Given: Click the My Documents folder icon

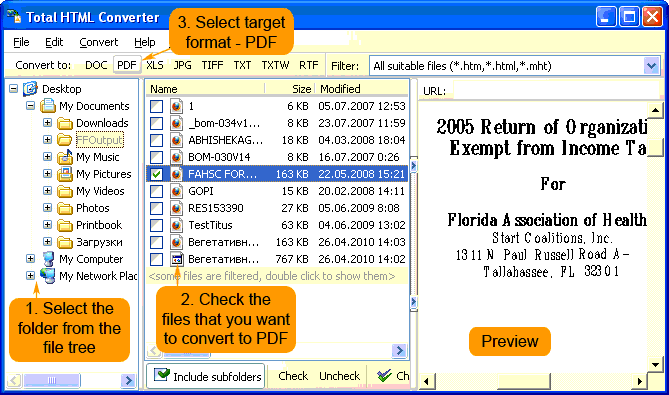Looking at the screenshot, I should pyautogui.click(x=48, y=106).
